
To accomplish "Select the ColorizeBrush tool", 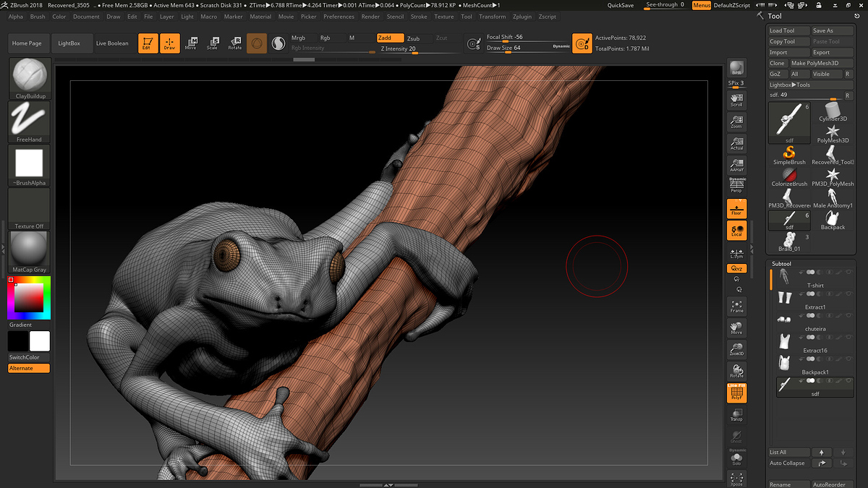I will click(x=789, y=176).
